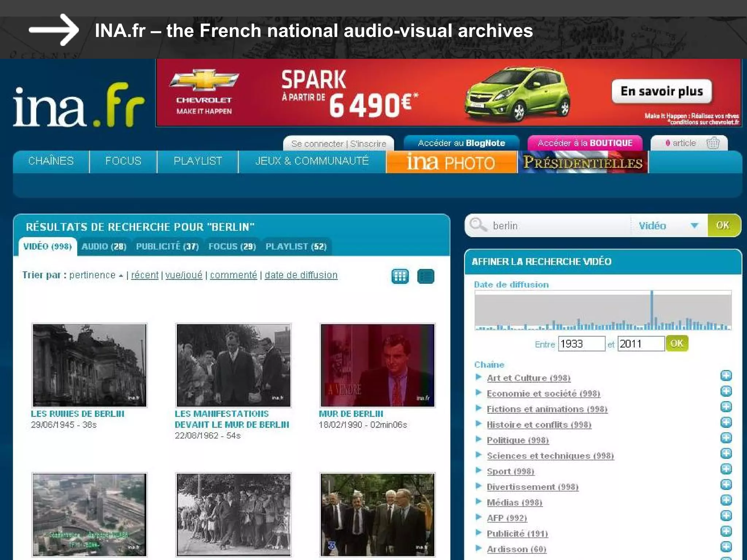Open the Vidéo search type dropdown
The image size is (747, 560).
(669, 225)
